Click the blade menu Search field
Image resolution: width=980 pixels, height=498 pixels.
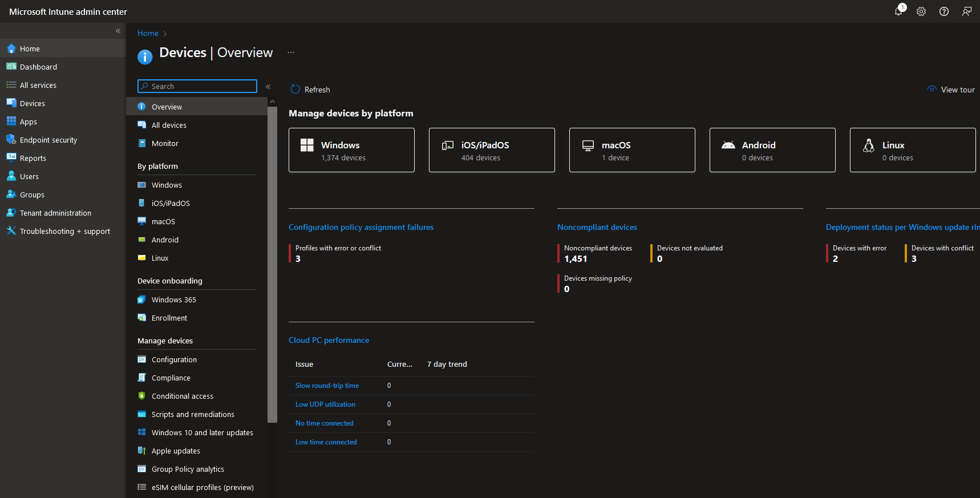tap(197, 86)
